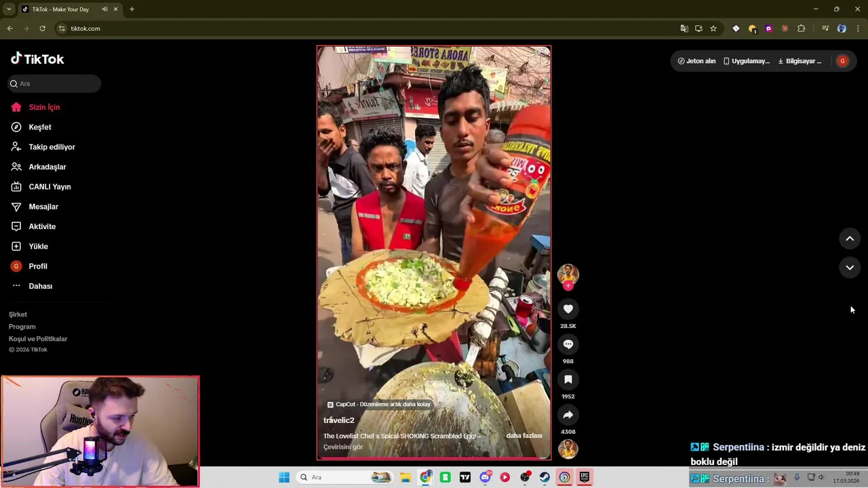868x488 pixels.
Task: Like the video with heart icon
Action: point(568,309)
